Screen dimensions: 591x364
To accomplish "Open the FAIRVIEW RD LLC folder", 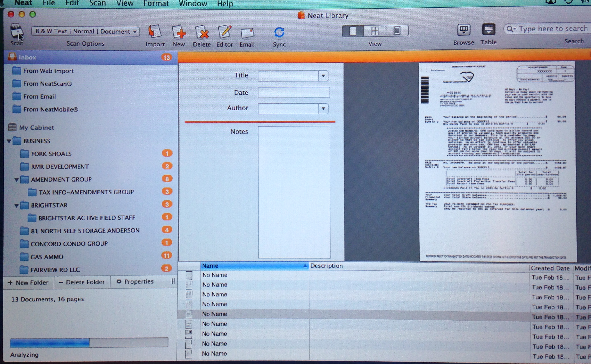I will coord(50,270).
